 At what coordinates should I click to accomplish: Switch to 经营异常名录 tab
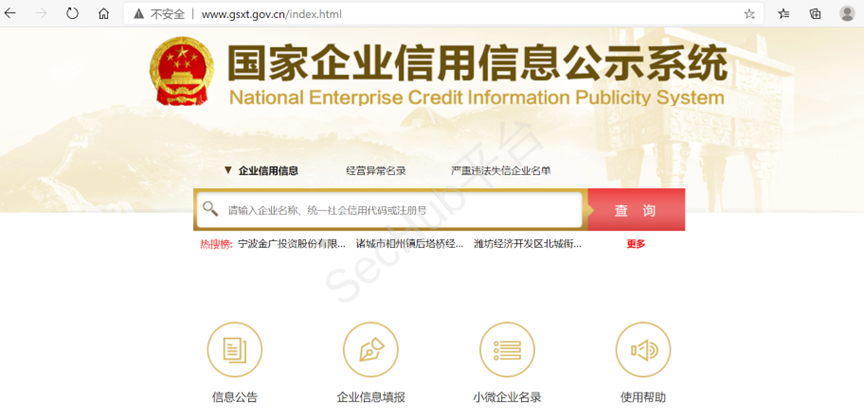(x=375, y=171)
